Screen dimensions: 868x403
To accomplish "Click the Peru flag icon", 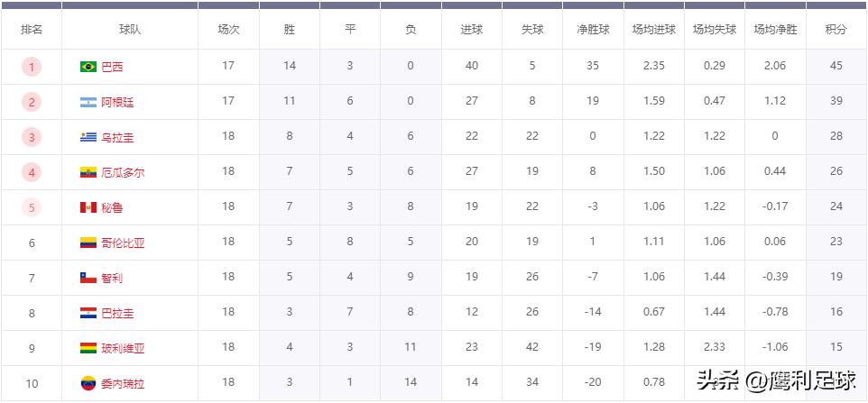I will point(88,207).
